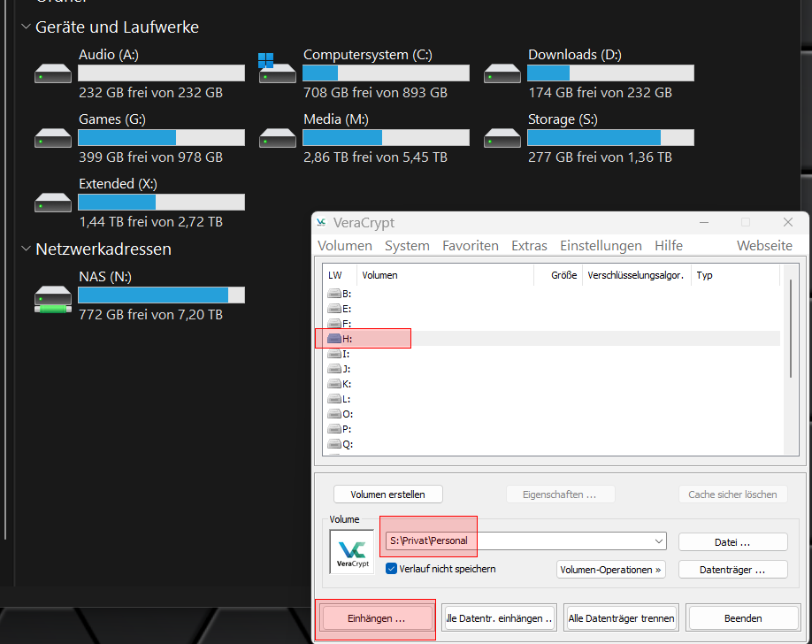Open the Games (G:) drive icon
Screen dimensions: 812x644
53,138
